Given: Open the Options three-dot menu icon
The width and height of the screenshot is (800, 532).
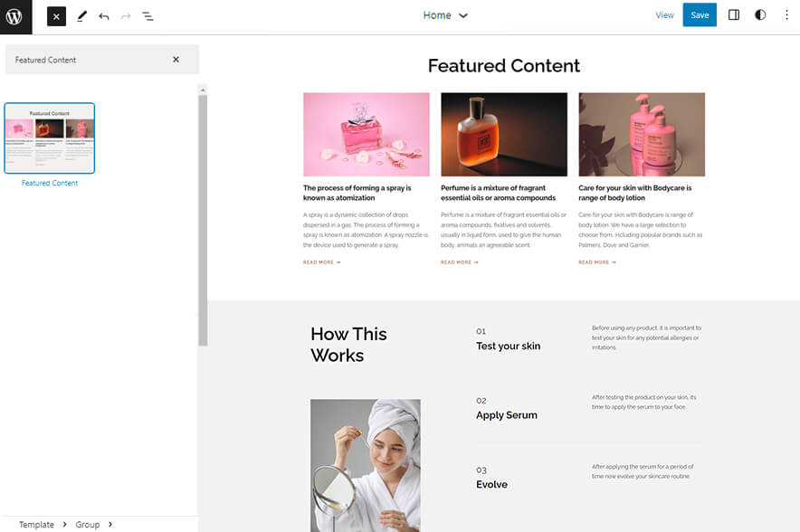Looking at the screenshot, I should click(x=786, y=14).
